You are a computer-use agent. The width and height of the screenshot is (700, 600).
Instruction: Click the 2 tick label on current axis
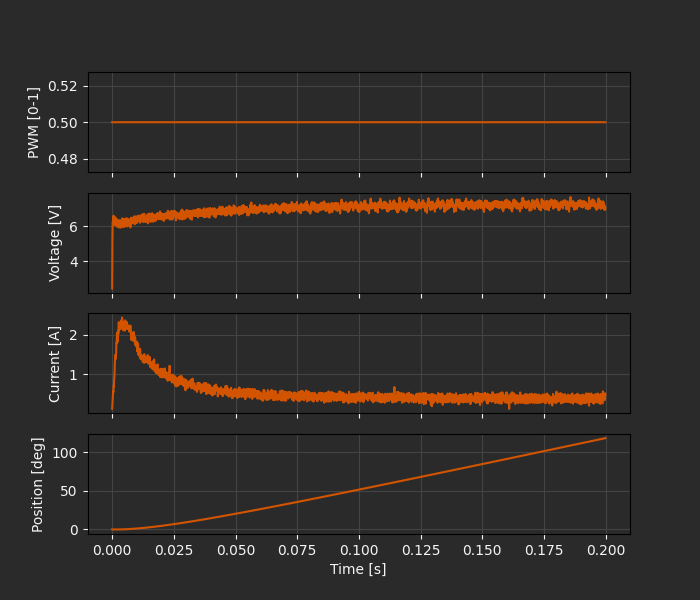[72, 335]
